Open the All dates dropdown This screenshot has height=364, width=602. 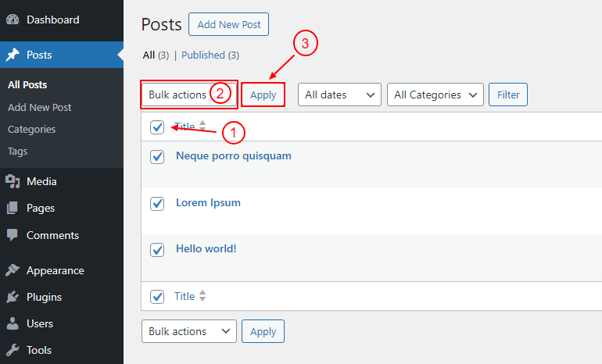339,95
